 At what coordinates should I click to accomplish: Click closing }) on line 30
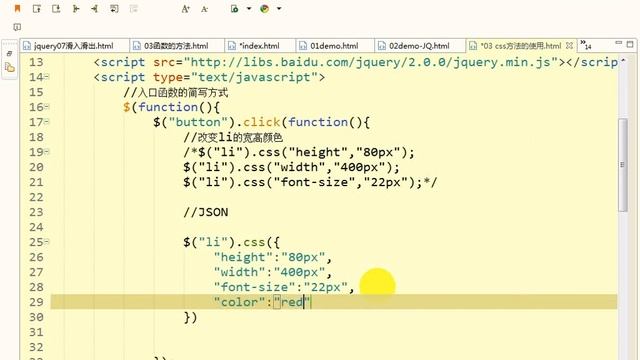point(191,317)
